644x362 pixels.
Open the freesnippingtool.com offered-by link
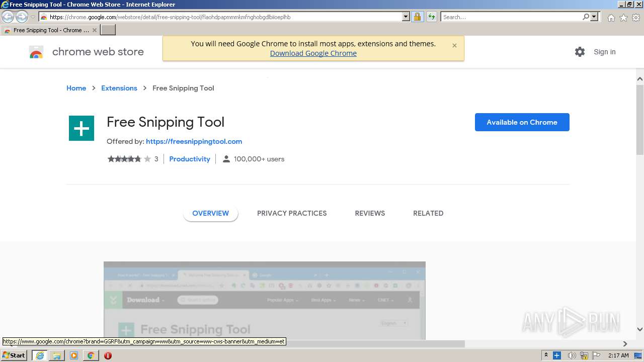194,141
